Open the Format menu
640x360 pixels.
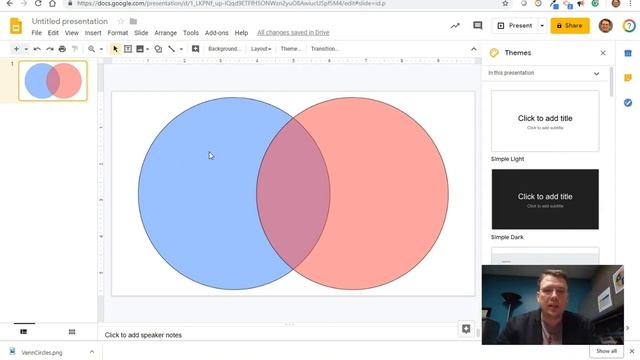[118, 33]
